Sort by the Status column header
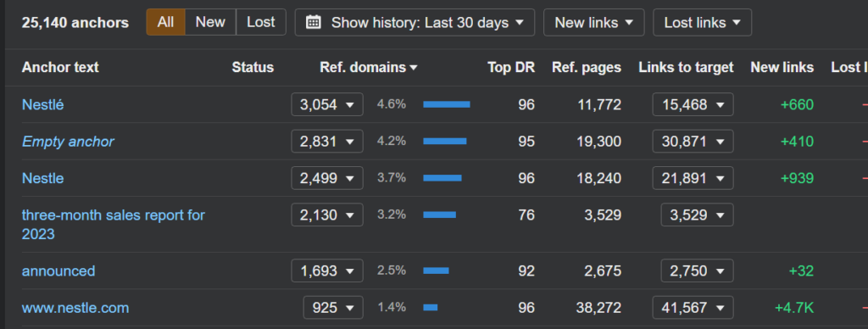 pyautogui.click(x=253, y=68)
